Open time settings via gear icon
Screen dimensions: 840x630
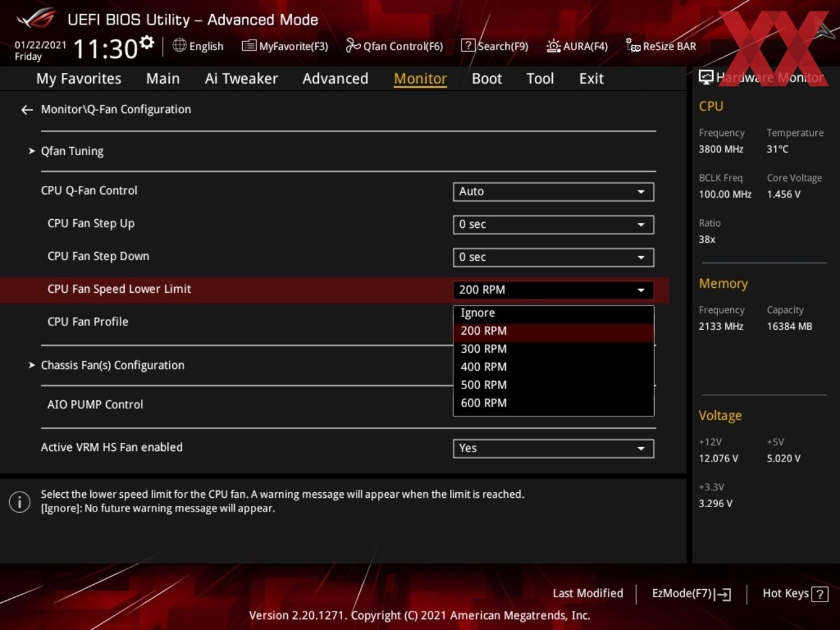146,43
